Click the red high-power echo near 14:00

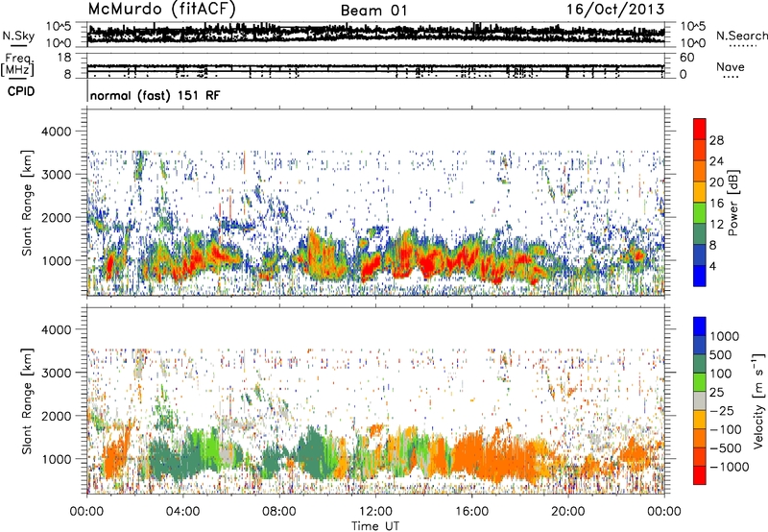(x=428, y=264)
